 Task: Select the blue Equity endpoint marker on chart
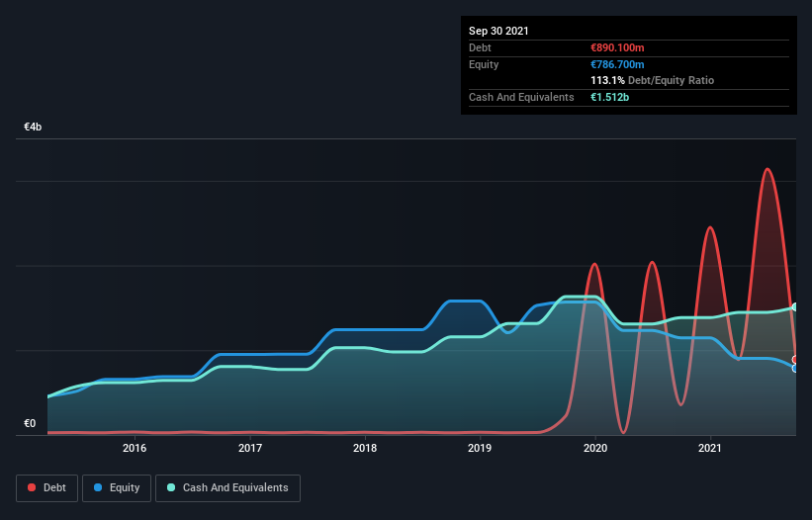click(795, 369)
